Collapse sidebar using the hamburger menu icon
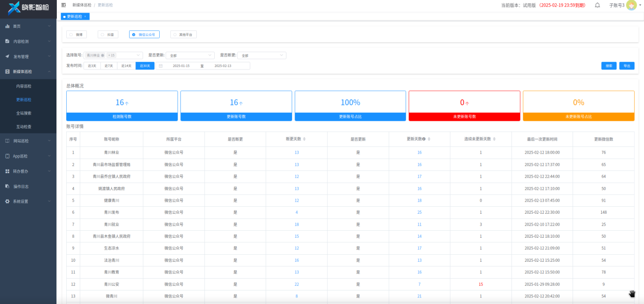 [63, 5]
